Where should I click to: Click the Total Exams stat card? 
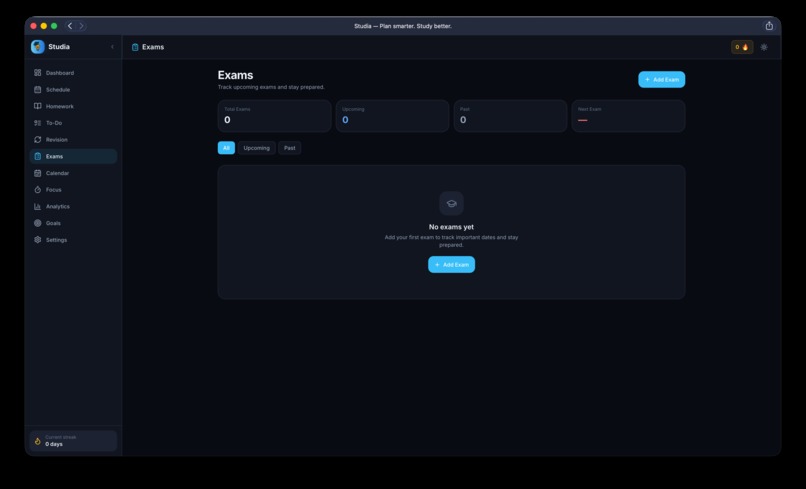coord(274,116)
